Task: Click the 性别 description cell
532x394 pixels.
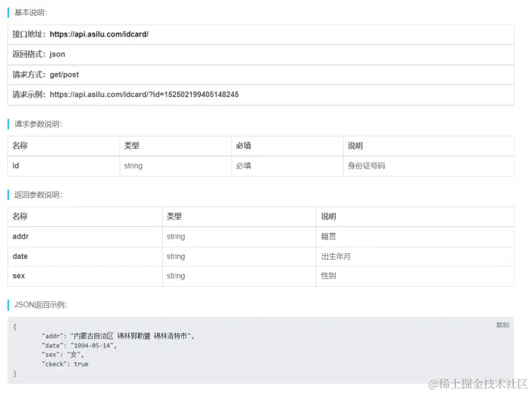Action: (x=415, y=276)
